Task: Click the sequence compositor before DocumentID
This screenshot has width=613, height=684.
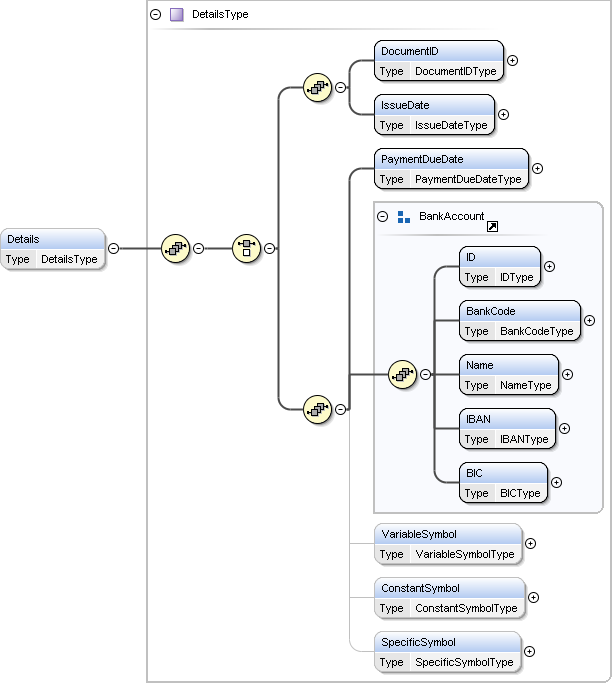Action: pos(317,88)
